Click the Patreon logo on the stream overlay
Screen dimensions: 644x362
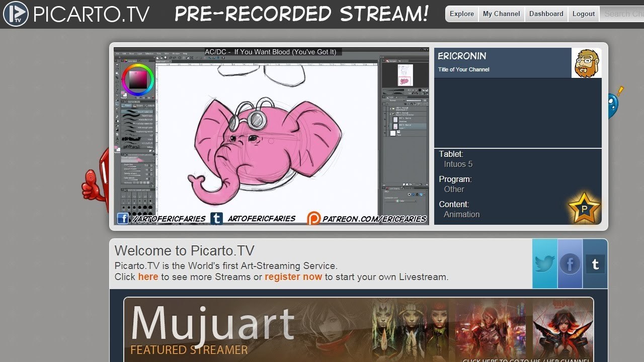[313, 218]
